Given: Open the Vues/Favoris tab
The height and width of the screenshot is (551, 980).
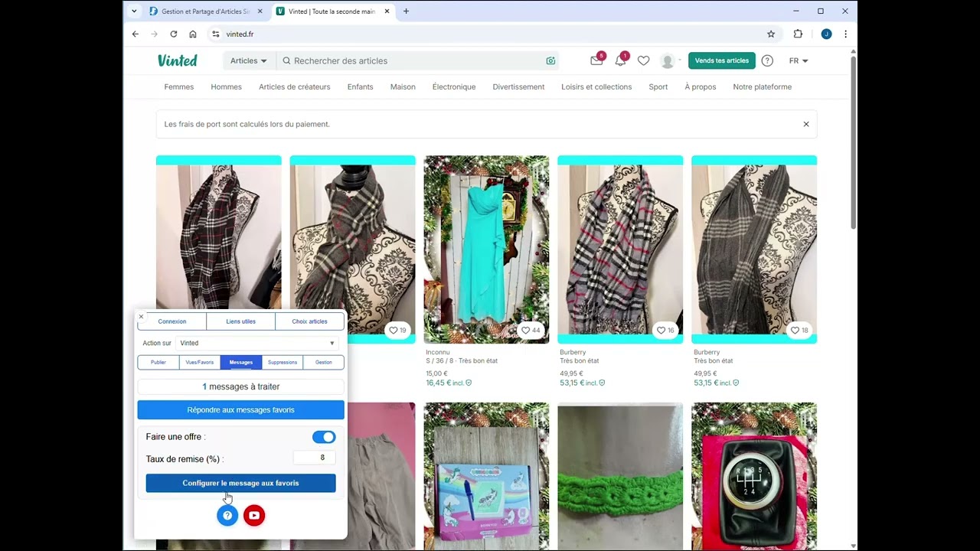Looking at the screenshot, I should pyautogui.click(x=200, y=362).
